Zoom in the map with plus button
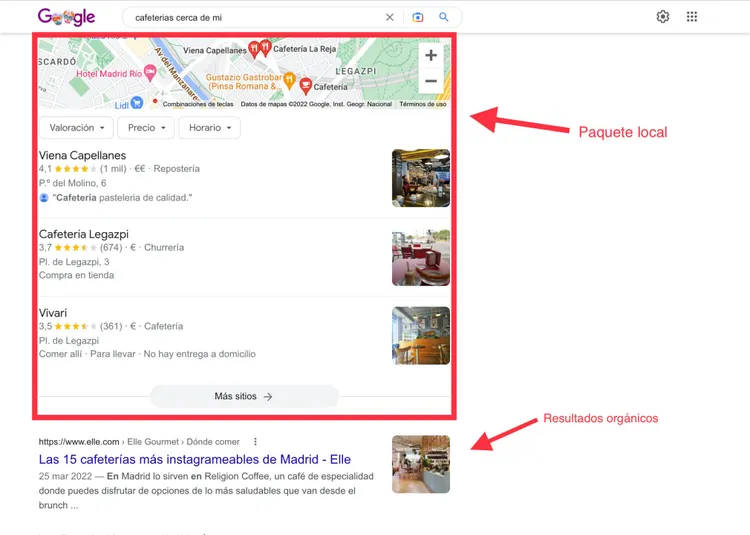 (x=431, y=55)
